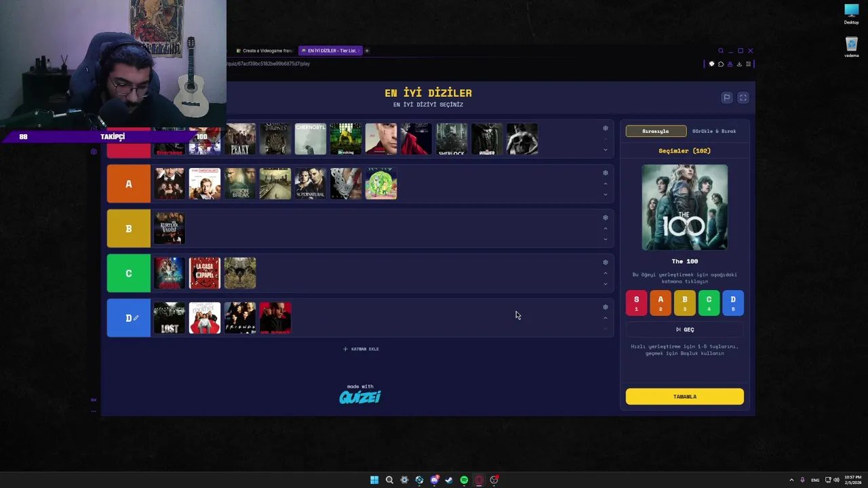Image resolution: width=868 pixels, height=488 pixels.
Task: Open settings gear for tier A row
Action: pos(606,173)
